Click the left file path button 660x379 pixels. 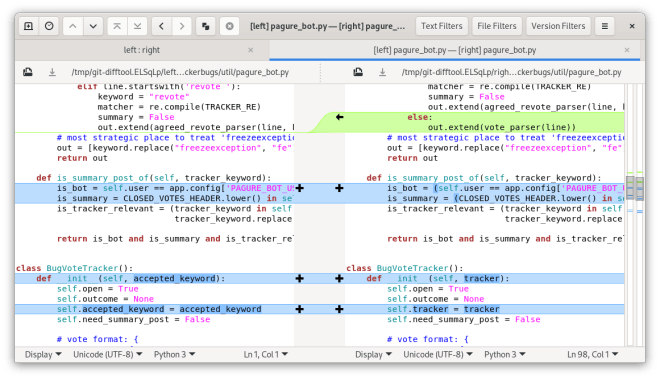(180, 72)
